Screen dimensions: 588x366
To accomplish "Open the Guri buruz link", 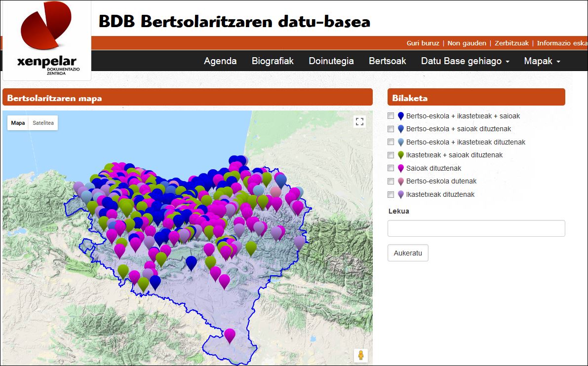I will click(x=423, y=43).
